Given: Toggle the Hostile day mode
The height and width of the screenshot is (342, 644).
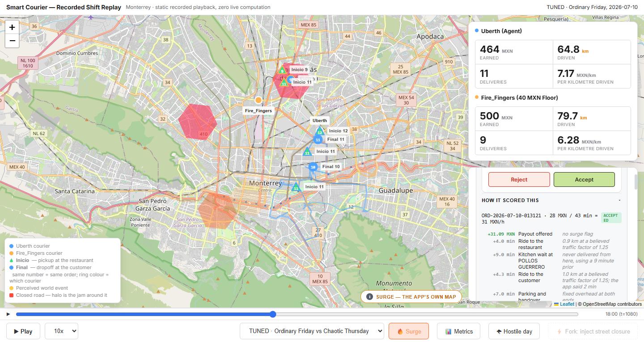Looking at the screenshot, I should (x=514, y=331).
